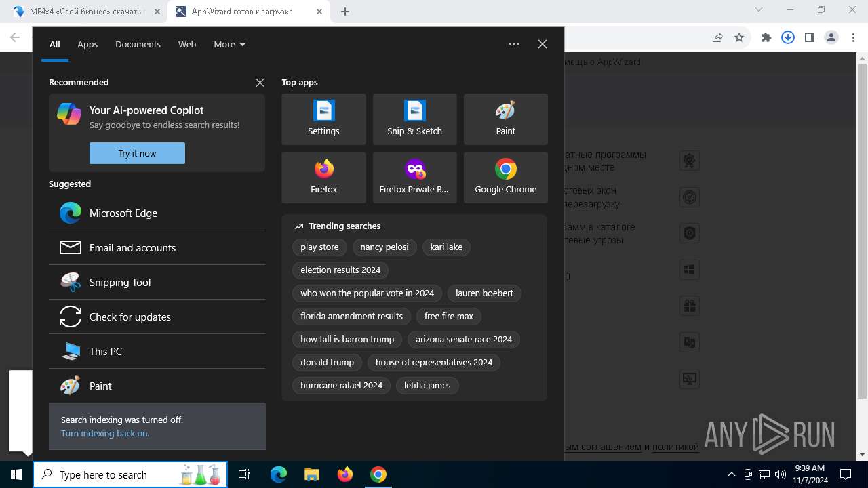Image resolution: width=868 pixels, height=488 pixels.
Task: Open Settings from Top apps
Action: click(323, 119)
